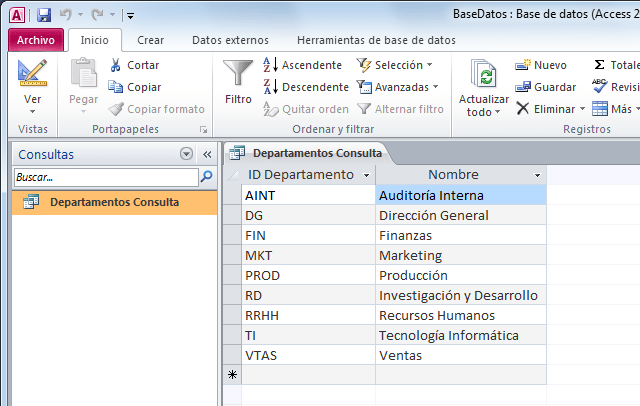This screenshot has width=640, height=406.
Task: Click the Access application icon in title bar
Action: (x=17, y=16)
